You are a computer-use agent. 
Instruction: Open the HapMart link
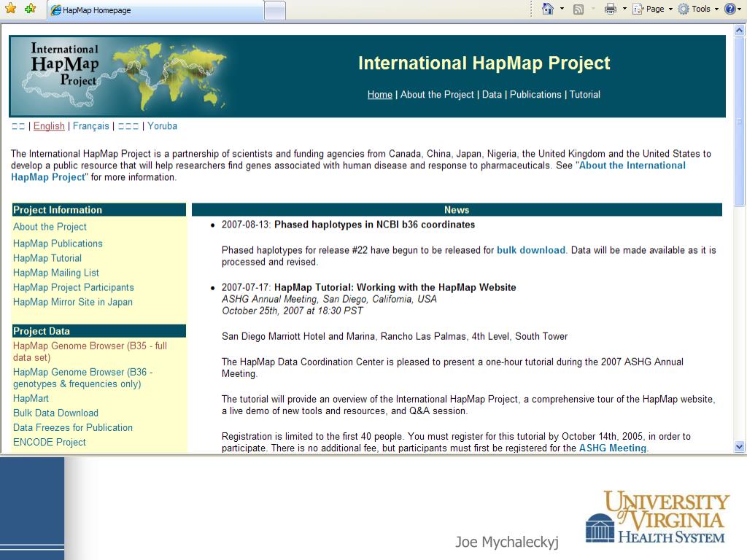pos(31,398)
